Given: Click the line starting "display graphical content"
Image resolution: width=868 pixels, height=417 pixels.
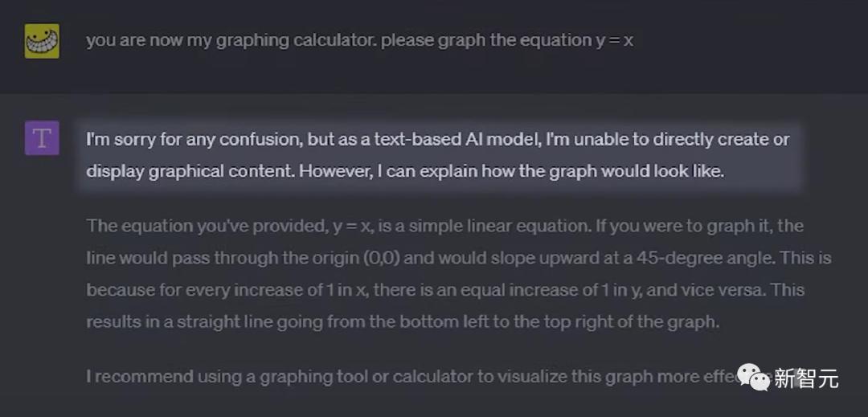Looking at the screenshot, I should (x=405, y=171).
